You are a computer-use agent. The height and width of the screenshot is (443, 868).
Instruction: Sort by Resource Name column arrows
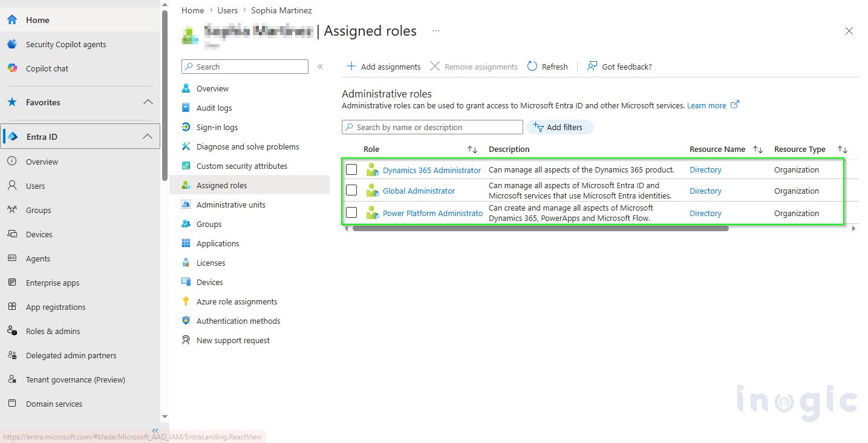point(757,149)
